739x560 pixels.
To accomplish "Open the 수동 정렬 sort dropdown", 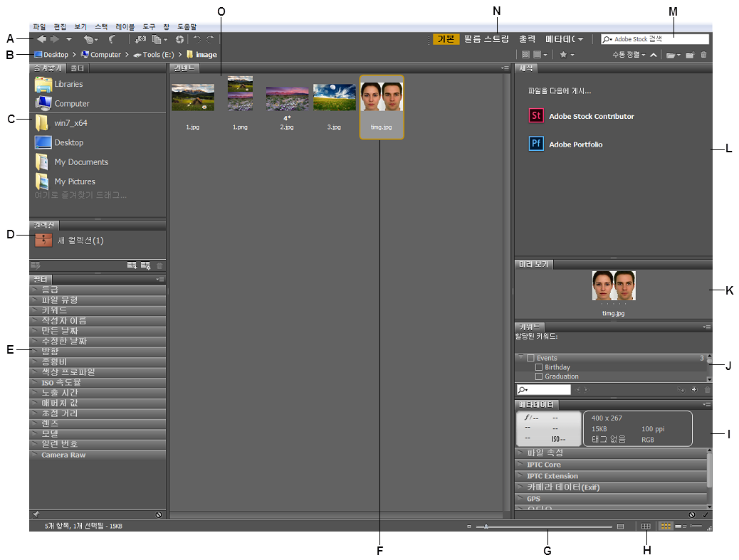I will pos(628,55).
